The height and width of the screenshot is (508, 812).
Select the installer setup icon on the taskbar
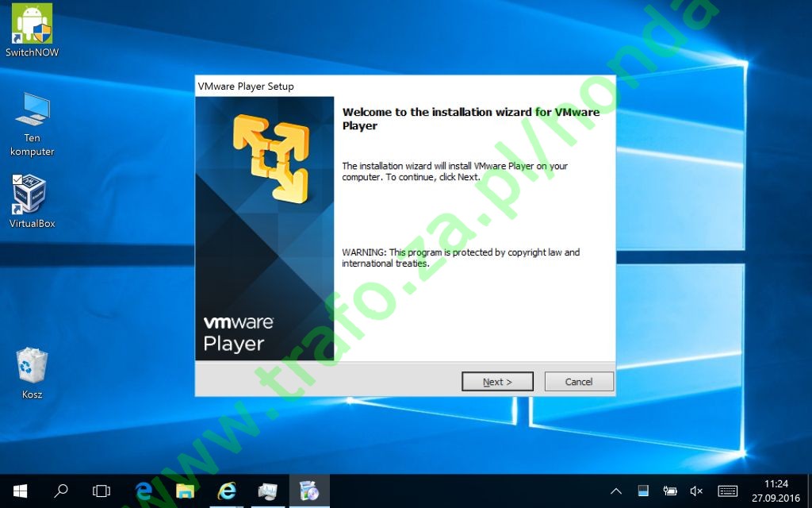click(309, 491)
